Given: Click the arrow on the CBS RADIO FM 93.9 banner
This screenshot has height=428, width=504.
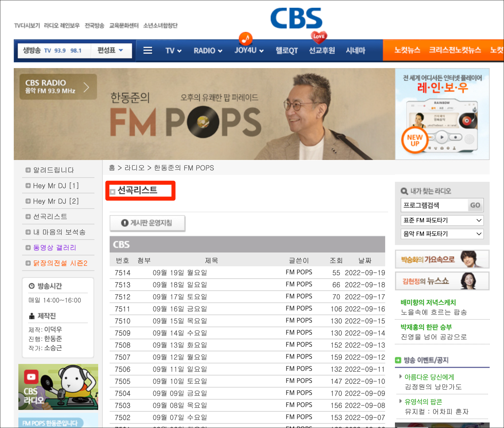Looking at the screenshot, I should pos(86,87).
